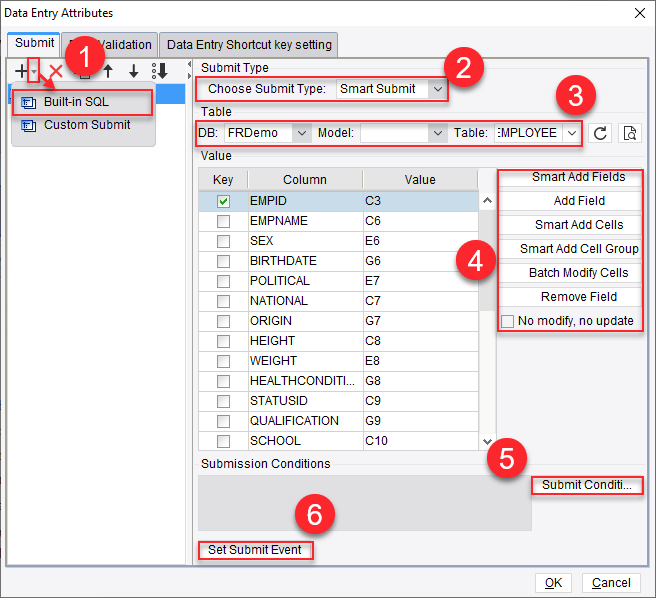This screenshot has height=598, width=656.
Task: Select the EMPNAME column cell
Action: (305, 221)
